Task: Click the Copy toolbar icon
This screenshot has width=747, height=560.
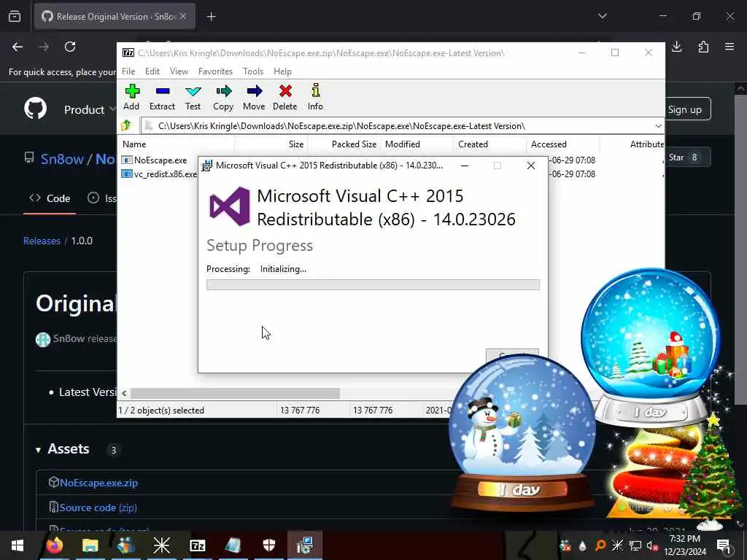Action: tap(223, 97)
